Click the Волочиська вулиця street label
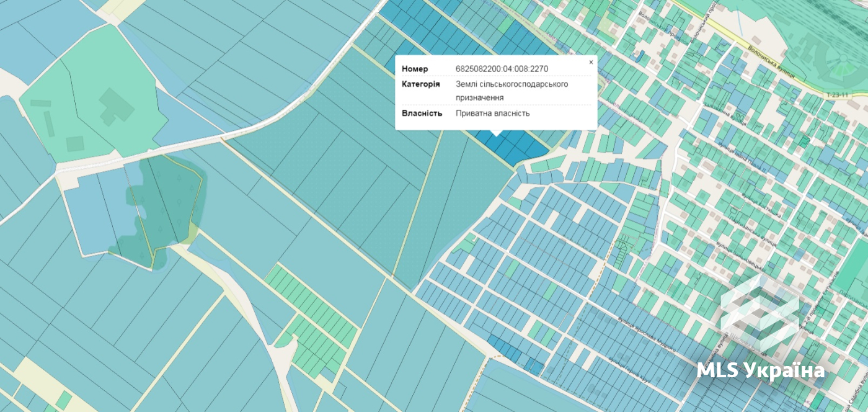This screenshot has height=412, width=868. point(771,62)
